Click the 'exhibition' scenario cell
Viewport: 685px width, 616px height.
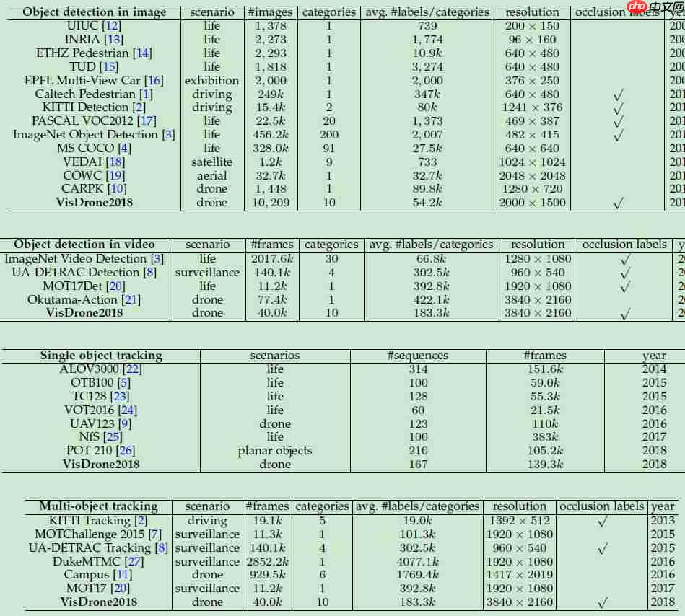pyautogui.click(x=212, y=81)
